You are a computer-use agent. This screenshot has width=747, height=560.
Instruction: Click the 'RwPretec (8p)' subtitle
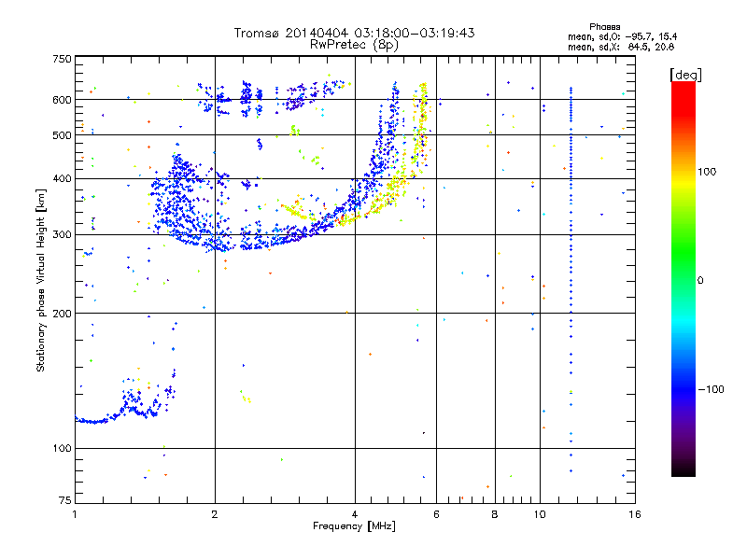click(x=354, y=45)
